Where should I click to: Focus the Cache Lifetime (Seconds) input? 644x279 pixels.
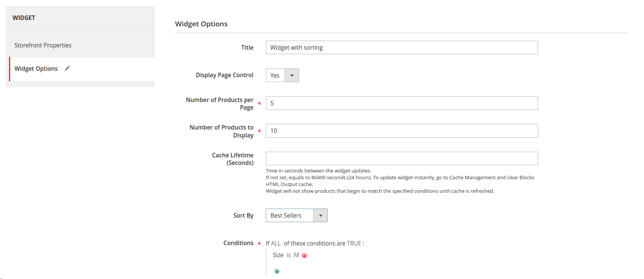tap(401, 159)
